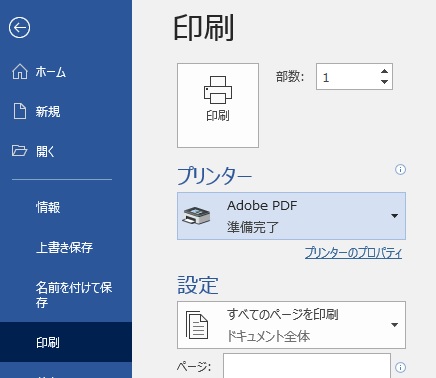Click the back arrow to exit Backstage
Viewport: 436px width, 378px height.
click(19, 27)
